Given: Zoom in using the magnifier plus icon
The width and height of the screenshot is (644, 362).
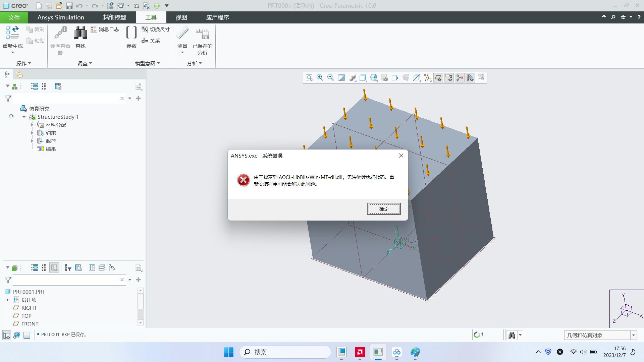Looking at the screenshot, I should 319,77.
